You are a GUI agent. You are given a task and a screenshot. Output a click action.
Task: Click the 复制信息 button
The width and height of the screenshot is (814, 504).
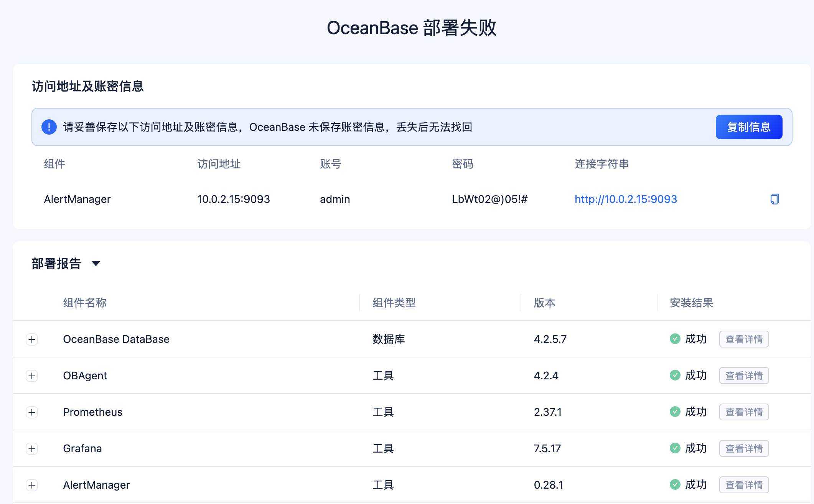coord(748,127)
